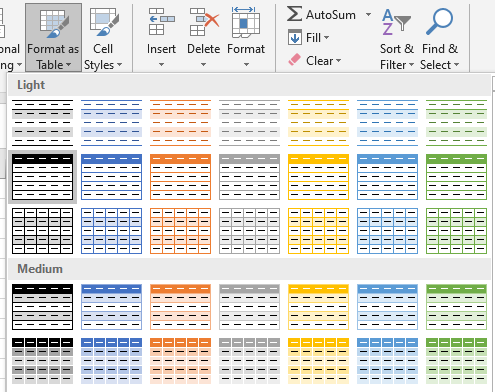Click the AutoSum sigma icon
The image size is (495, 392).
point(294,14)
